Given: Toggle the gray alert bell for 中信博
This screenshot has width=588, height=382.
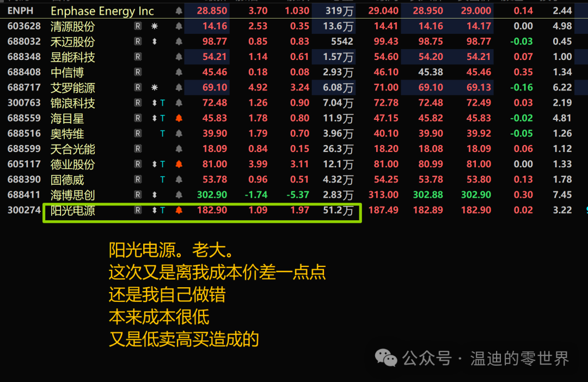Looking at the screenshot, I should tap(179, 72).
